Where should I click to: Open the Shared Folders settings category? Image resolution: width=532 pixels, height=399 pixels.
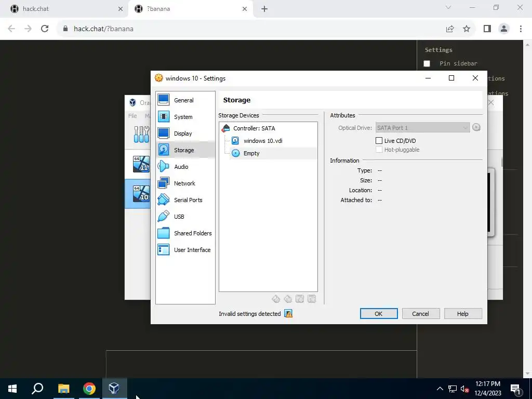click(x=185, y=233)
